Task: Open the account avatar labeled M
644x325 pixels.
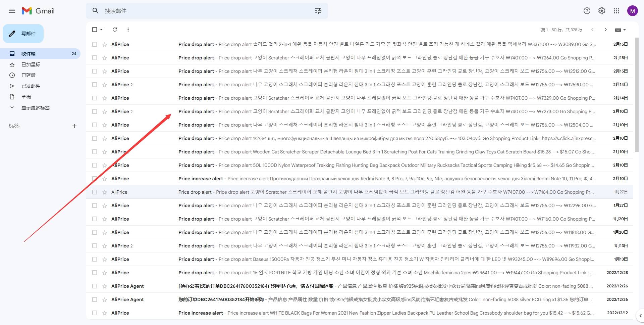Action: coord(632,11)
